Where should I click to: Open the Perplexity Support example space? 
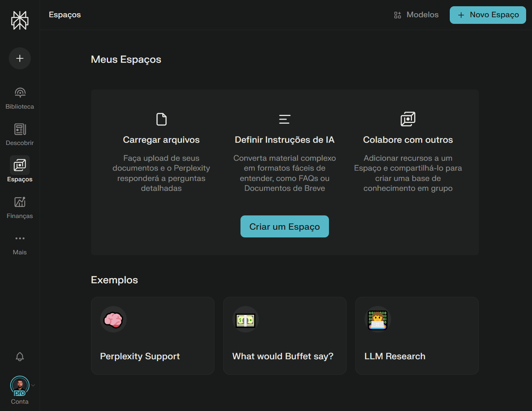pyautogui.click(x=152, y=336)
